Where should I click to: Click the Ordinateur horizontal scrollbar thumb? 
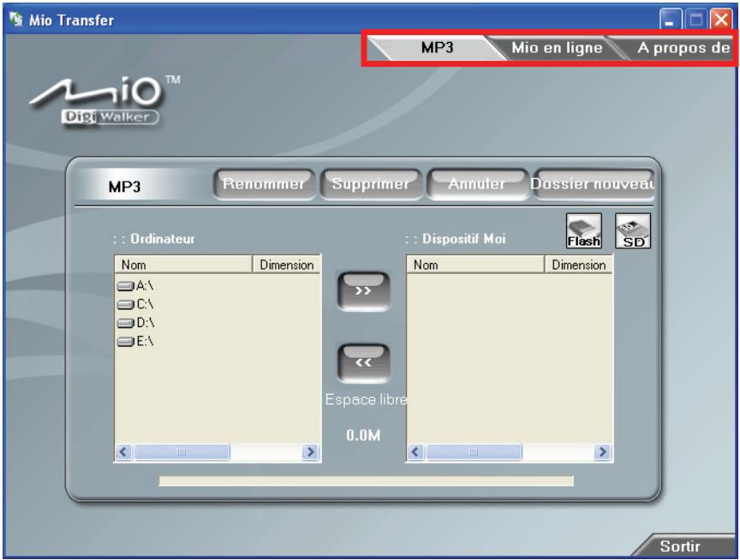pyautogui.click(x=182, y=452)
